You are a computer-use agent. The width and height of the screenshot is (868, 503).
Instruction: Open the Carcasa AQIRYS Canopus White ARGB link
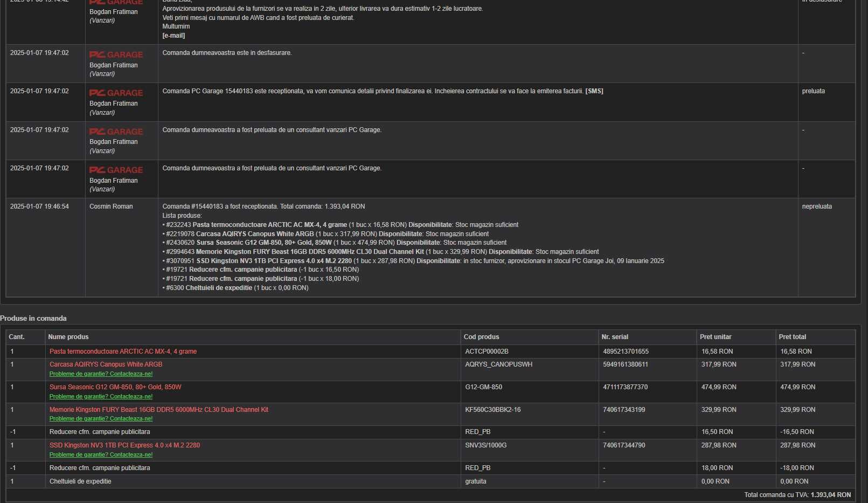click(x=106, y=364)
